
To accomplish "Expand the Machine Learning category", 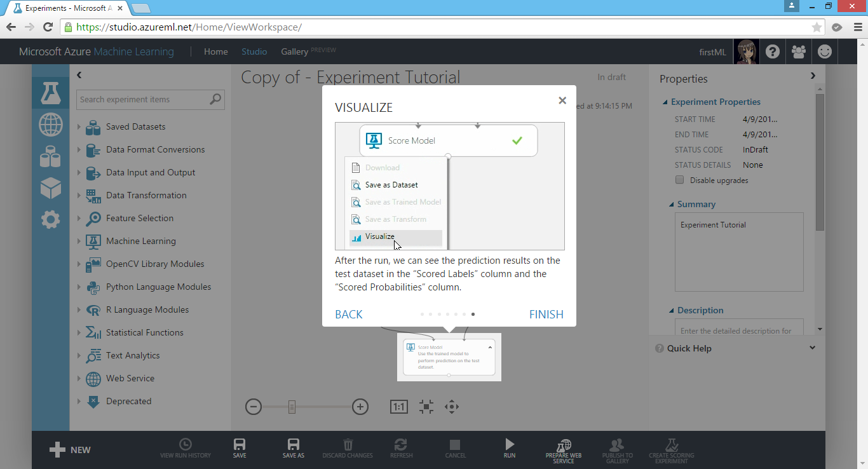I will tap(79, 241).
